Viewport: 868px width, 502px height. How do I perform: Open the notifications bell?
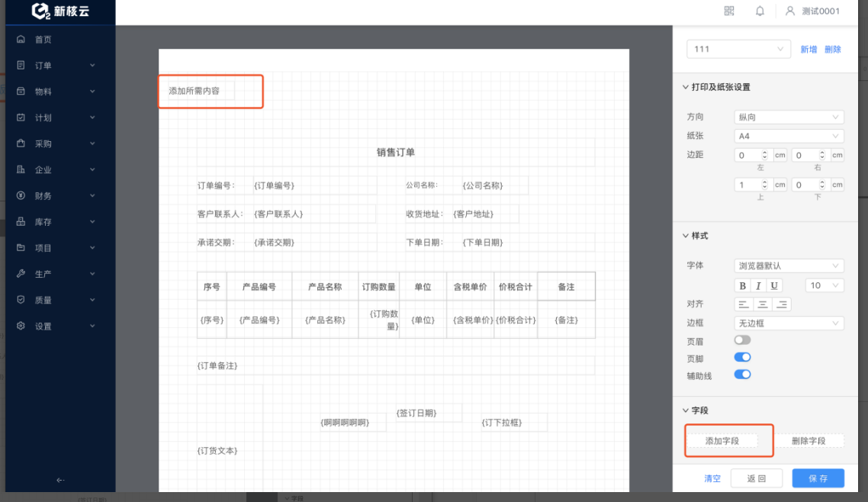(760, 11)
